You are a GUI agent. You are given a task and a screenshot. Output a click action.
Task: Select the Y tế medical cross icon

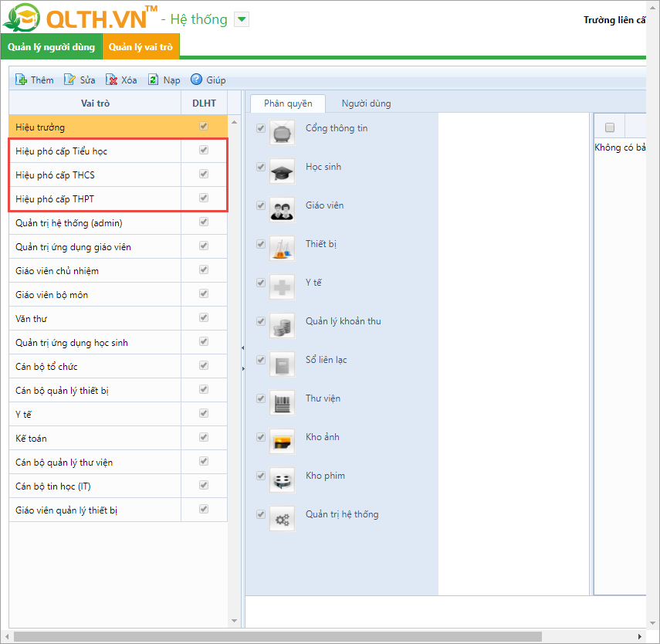click(x=282, y=287)
